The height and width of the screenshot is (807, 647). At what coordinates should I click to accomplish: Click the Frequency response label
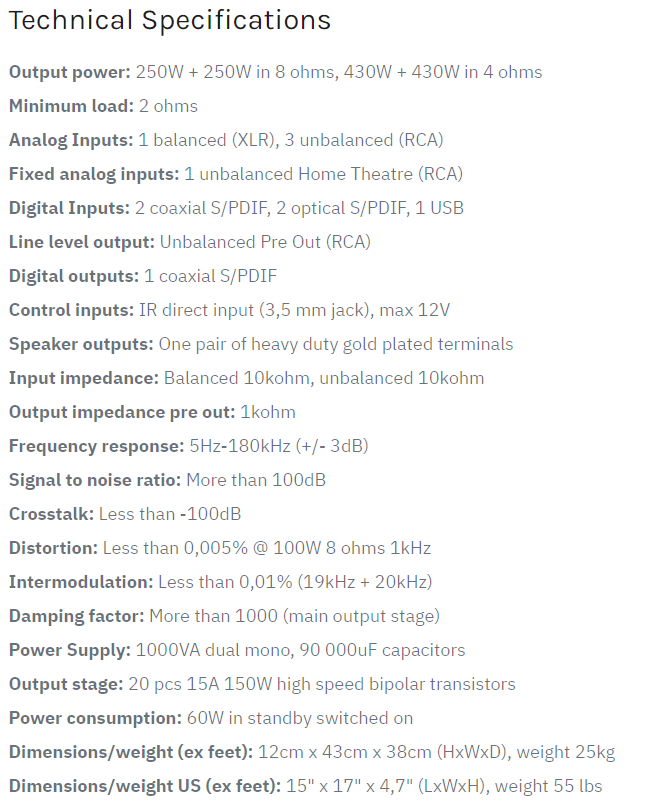tap(96, 446)
